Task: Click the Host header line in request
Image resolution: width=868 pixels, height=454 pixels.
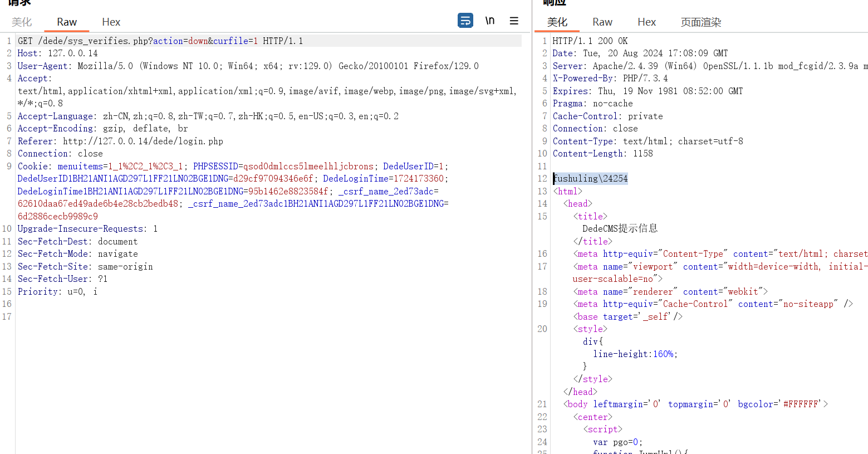Action: 57,53
